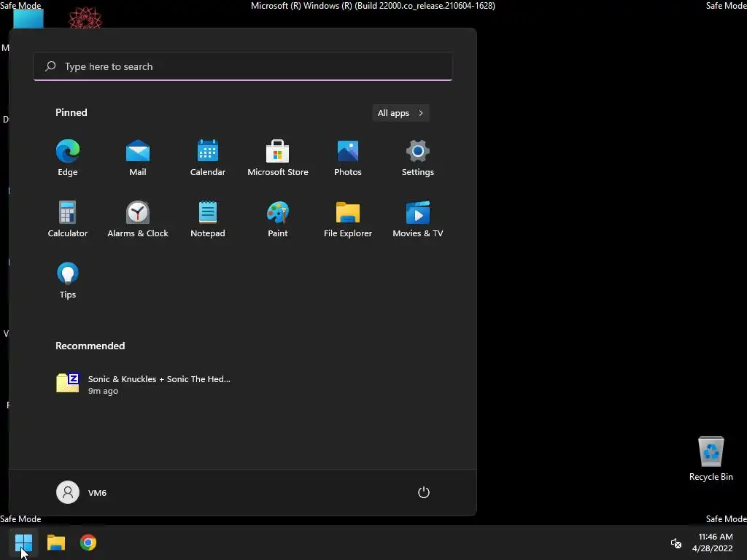This screenshot has height=560, width=747.
Task: Launch Google Chrome from the taskbar
Action: [x=88, y=542]
